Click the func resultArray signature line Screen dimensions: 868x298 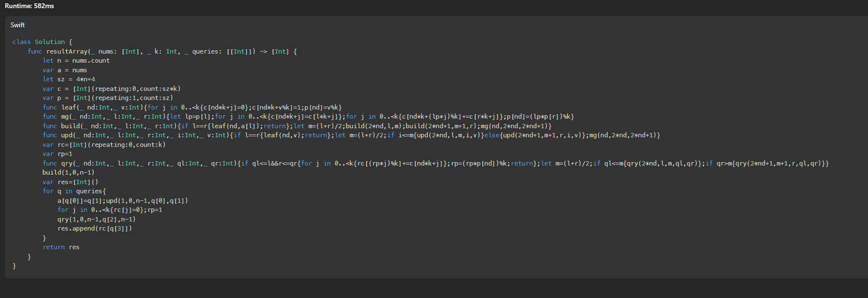pos(162,51)
